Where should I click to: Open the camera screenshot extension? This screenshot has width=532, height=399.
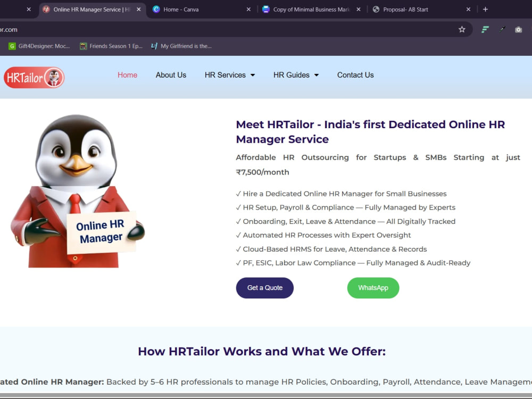coord(518,29)
